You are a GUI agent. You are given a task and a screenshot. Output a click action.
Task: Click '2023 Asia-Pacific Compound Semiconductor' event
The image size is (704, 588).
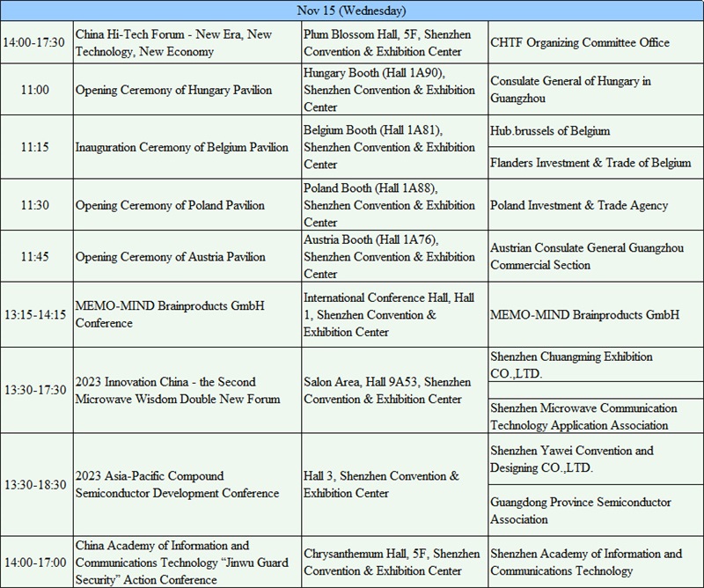(187, 485)
